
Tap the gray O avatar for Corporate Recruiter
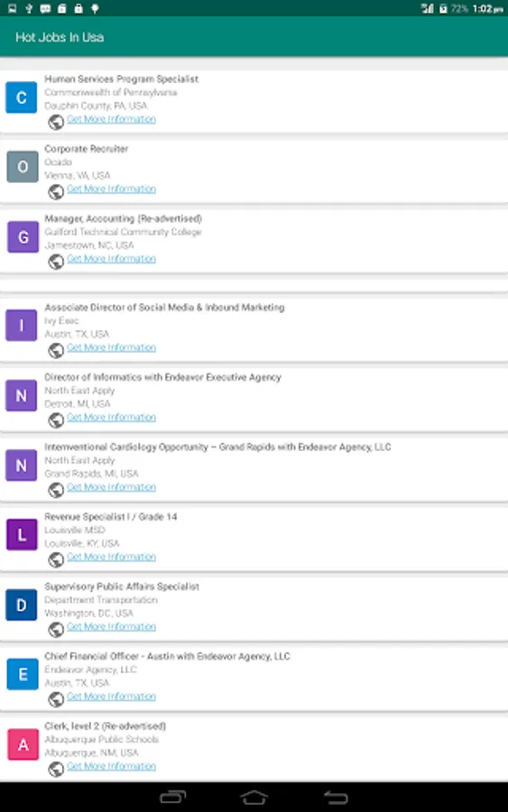(23, 167)
